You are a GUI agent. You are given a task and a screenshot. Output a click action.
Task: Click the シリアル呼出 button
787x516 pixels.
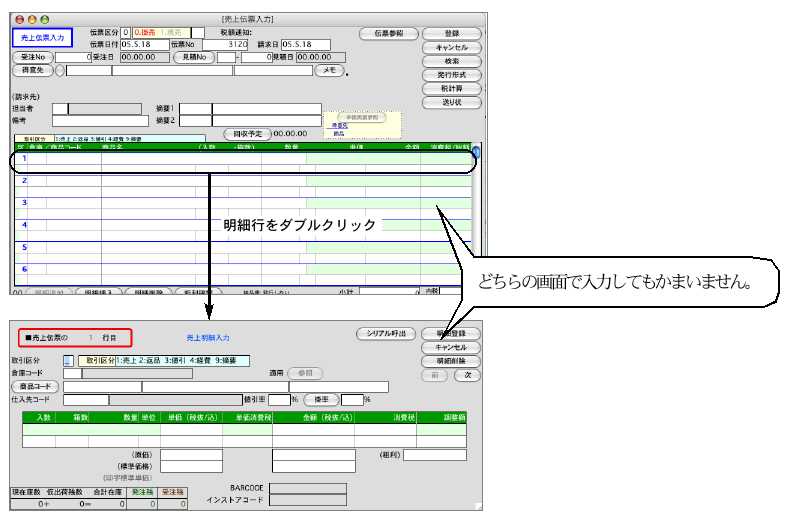click(x=385, y=333)
